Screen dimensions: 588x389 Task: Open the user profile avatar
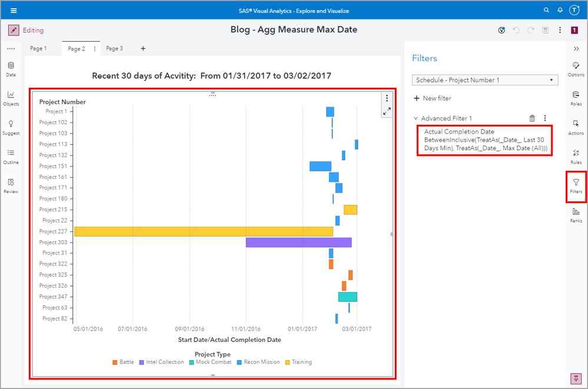574,10
